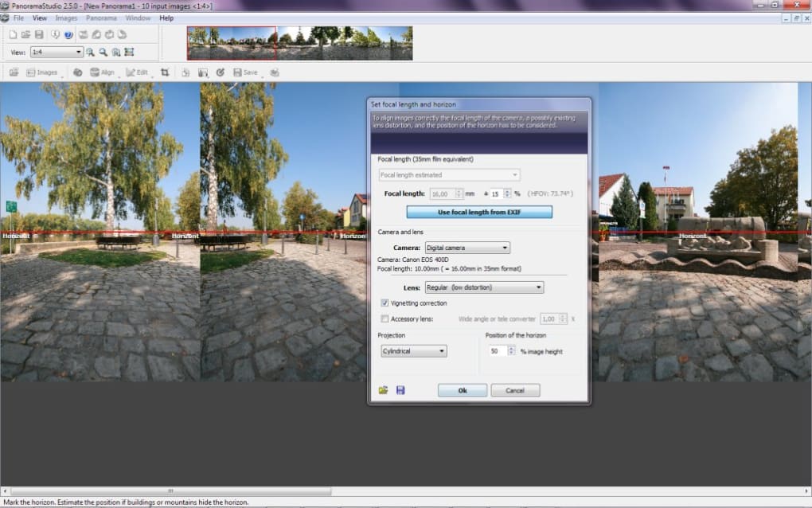The image size is (812, 508).
Task: Click the horizon position percent field
Action: click(x=498, y=351)
